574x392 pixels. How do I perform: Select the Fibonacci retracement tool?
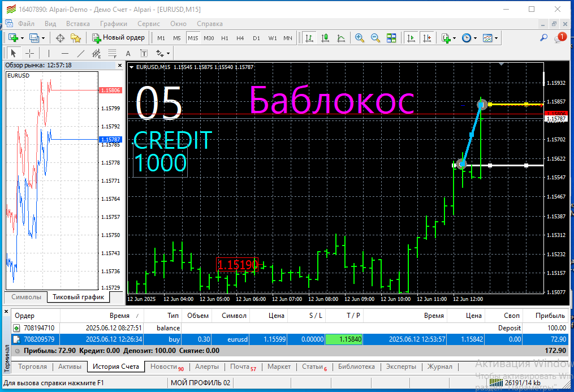coord(113,53)
